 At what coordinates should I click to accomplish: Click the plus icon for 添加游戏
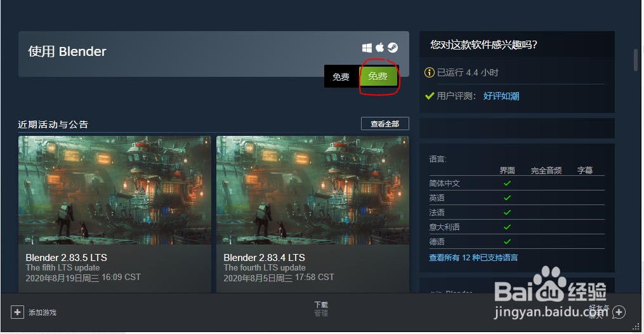(17, 312)
